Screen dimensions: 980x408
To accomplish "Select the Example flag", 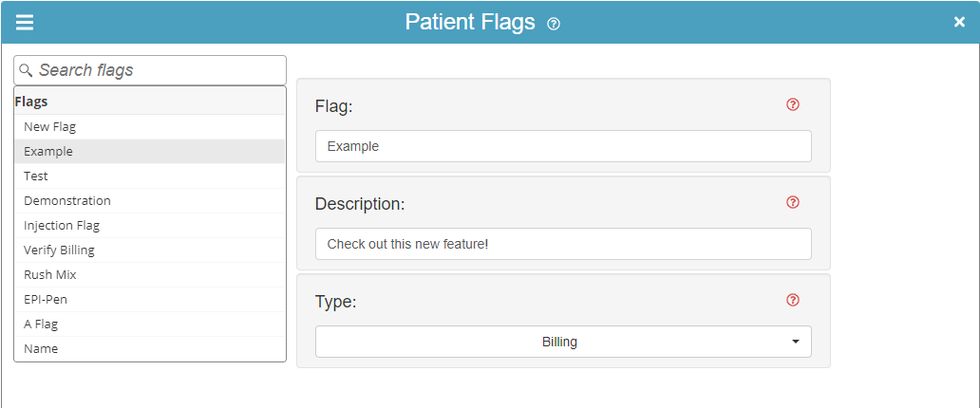I will 47,151.
